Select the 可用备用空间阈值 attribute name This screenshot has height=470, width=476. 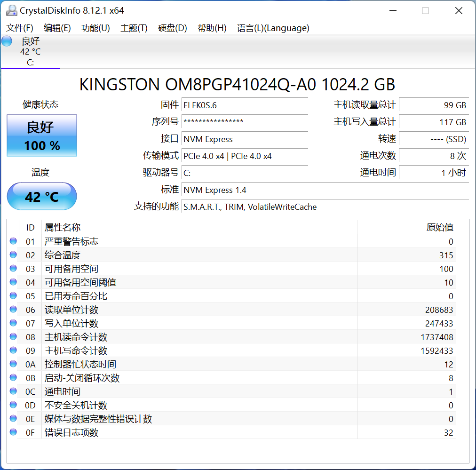tap(80, 282)
